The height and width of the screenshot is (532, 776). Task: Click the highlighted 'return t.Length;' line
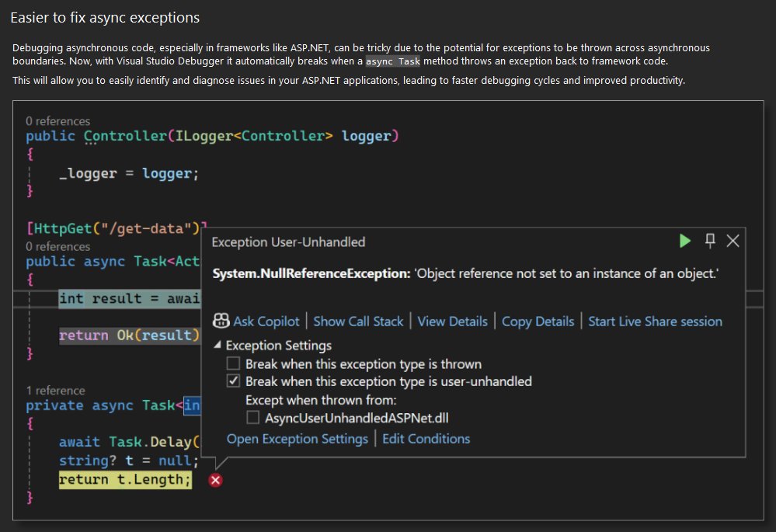[x=125, y=479]
